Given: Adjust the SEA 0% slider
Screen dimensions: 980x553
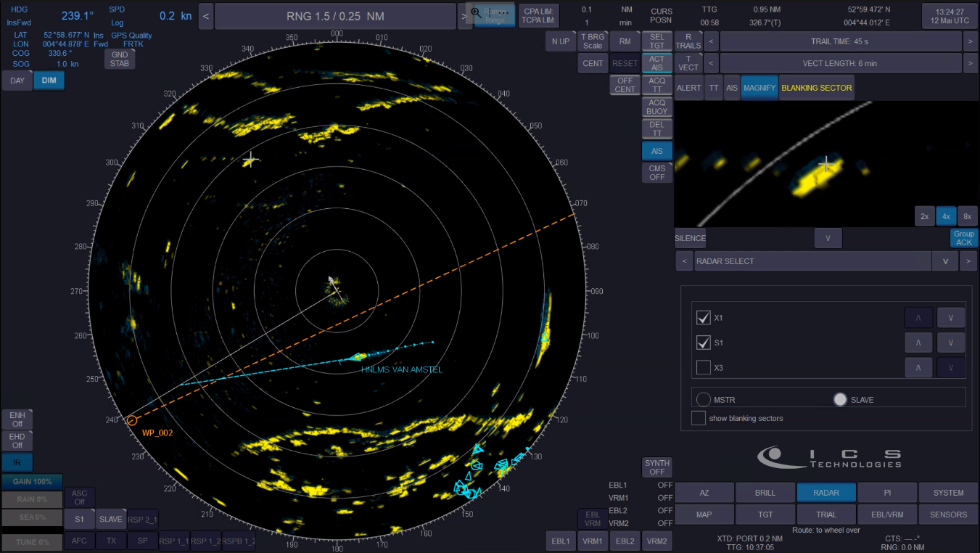Looking at the screenshot, I should (32, 517).
